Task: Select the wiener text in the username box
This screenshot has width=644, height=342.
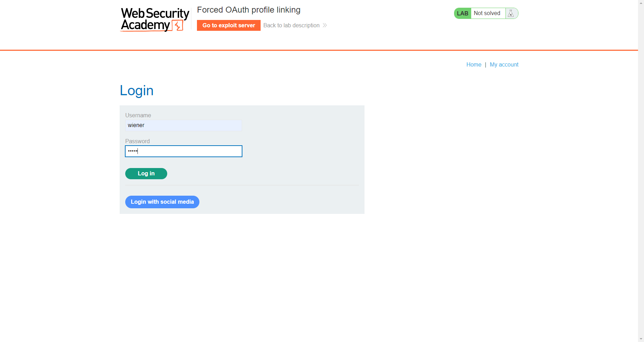Action: [136, 125]
